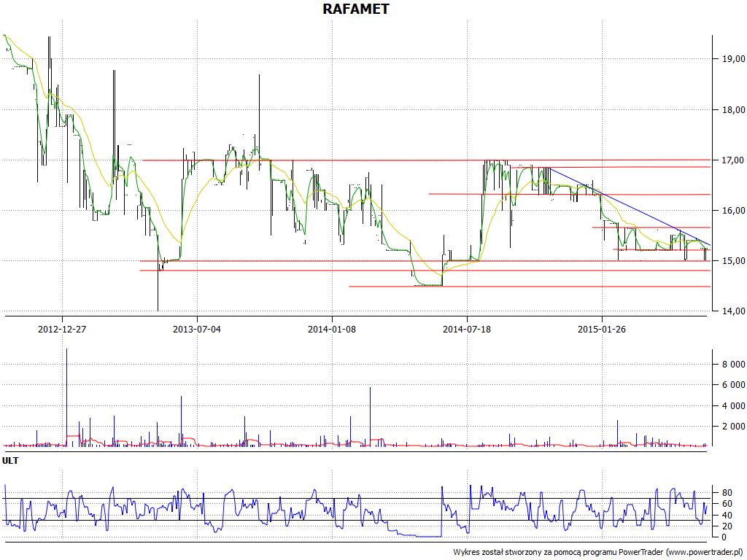Click the 40 oscillator axis label
This screenshot has width=747, height=560.
click(727, 516)
